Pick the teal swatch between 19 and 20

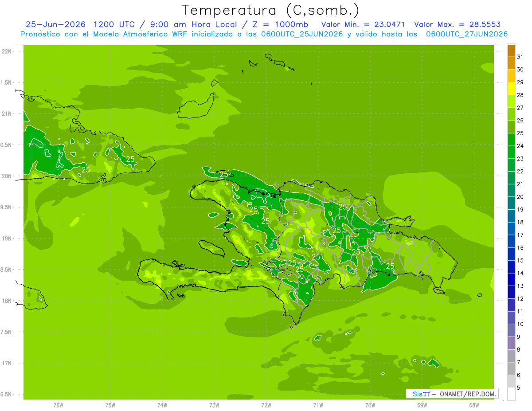point(511,203)
